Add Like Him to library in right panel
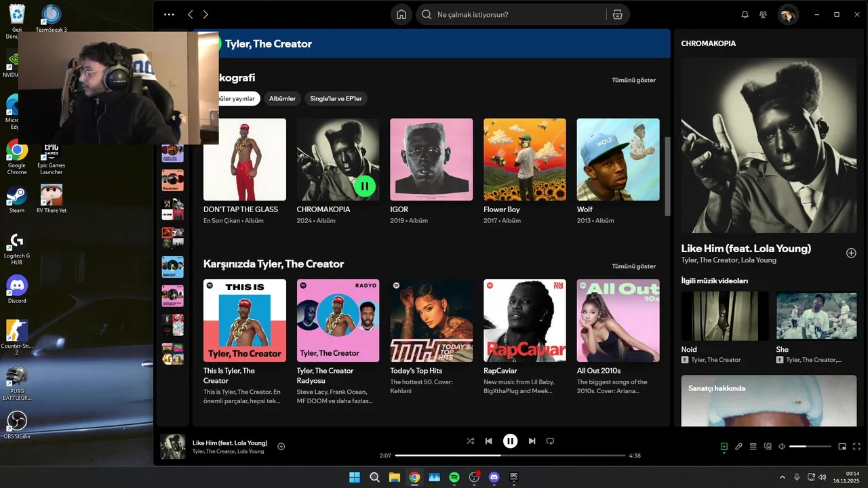This screenshot has height=488, width=868. tap(851, 253)
